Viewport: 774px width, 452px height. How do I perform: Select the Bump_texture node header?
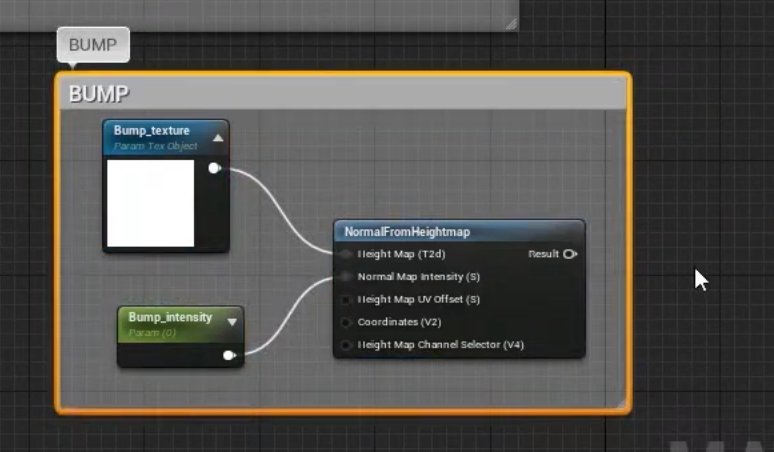coord(166,138)
